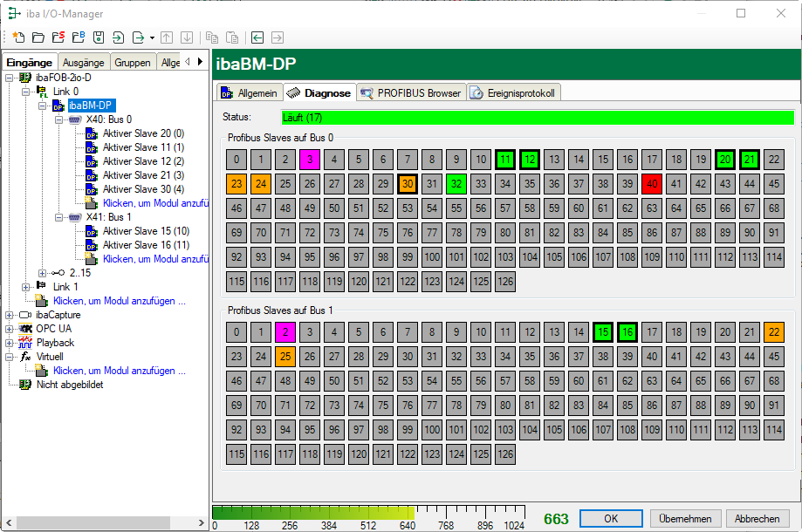
Task: Switch to the Eingänge tab
Action: [x=30, y=62]
